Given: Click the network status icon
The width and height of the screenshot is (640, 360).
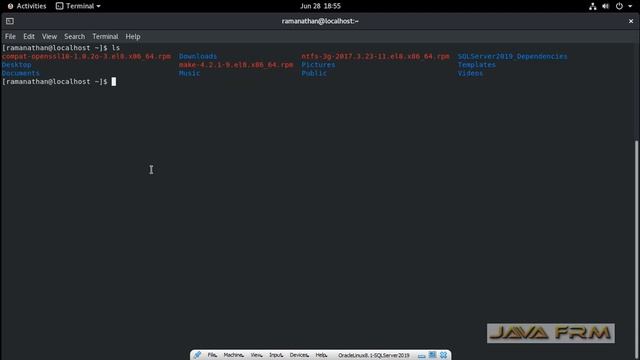Looking at the screenshot, I should (593, 6).
